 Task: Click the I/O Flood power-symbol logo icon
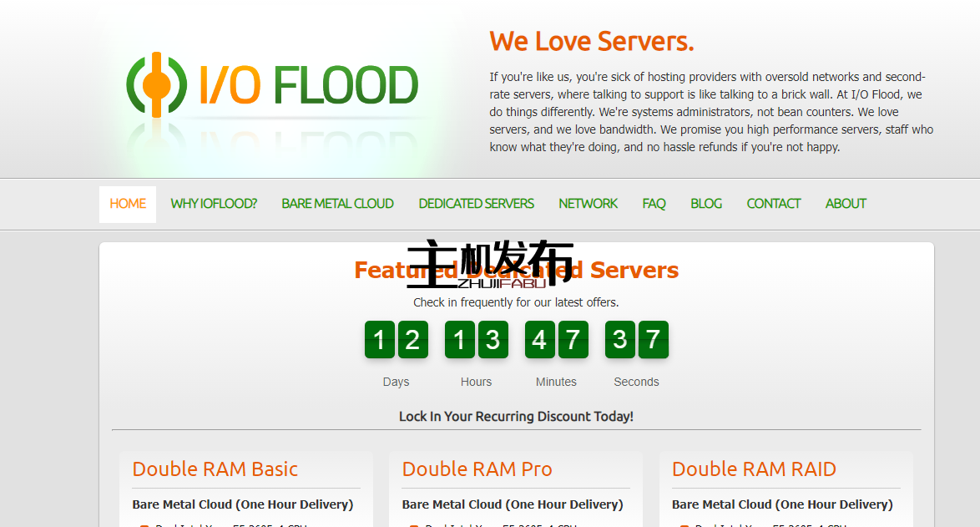(x=153, y=84)
